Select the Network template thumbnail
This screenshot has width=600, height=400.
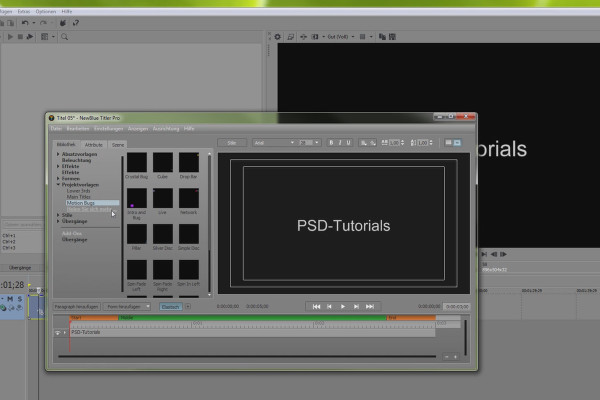[189, 198]
